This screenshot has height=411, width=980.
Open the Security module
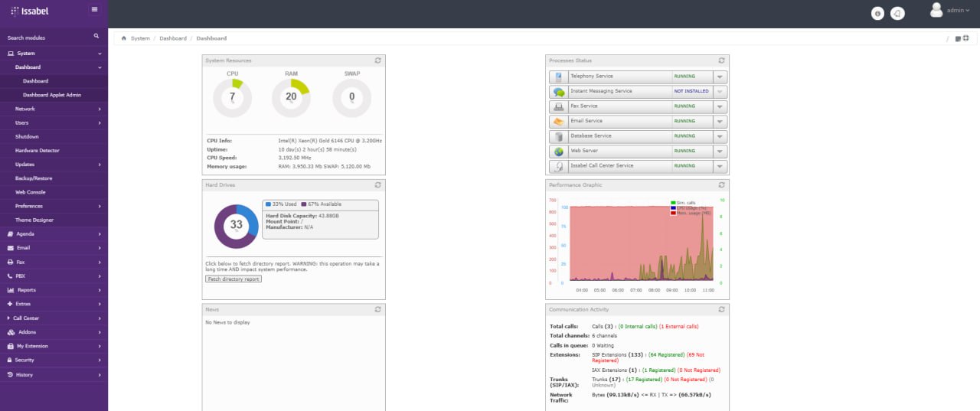tap(54, 360)
